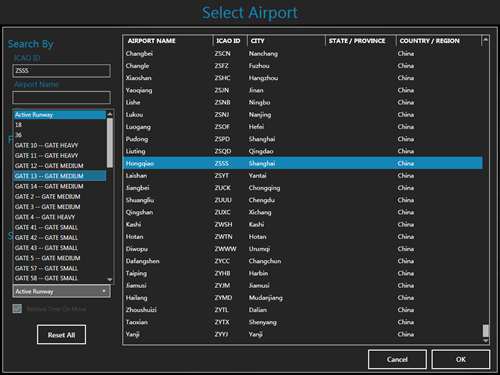Image resolution: width=500 pixels, height=375 pixels.
Task: Select the Luogang airport row
Action: pos(303,127)
